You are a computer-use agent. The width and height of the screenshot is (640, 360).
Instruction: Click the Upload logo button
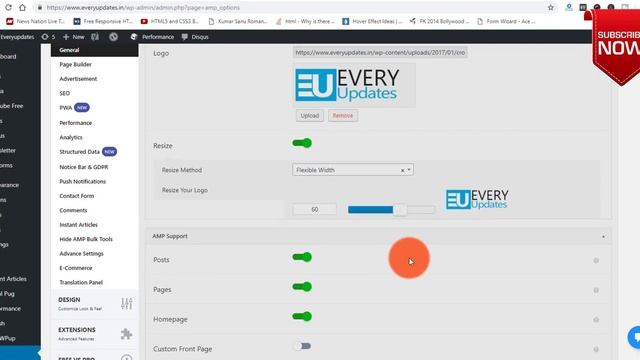pos(309,116)
